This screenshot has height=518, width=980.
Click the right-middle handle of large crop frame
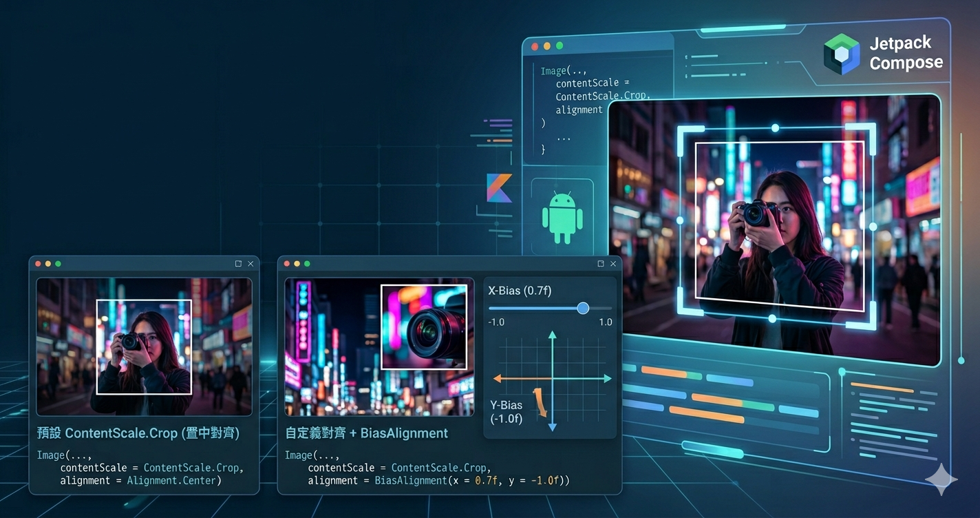pyautogui.click(x=873, y=227)
